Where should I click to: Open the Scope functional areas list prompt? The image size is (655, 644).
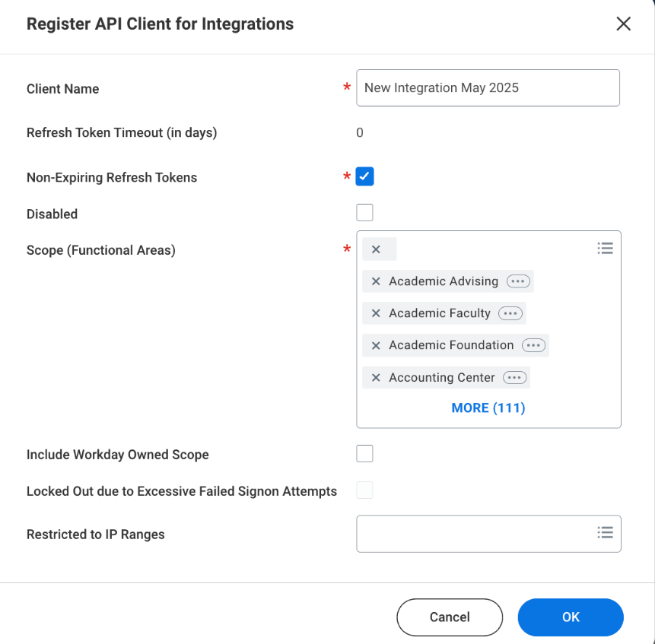click(606, 248)
